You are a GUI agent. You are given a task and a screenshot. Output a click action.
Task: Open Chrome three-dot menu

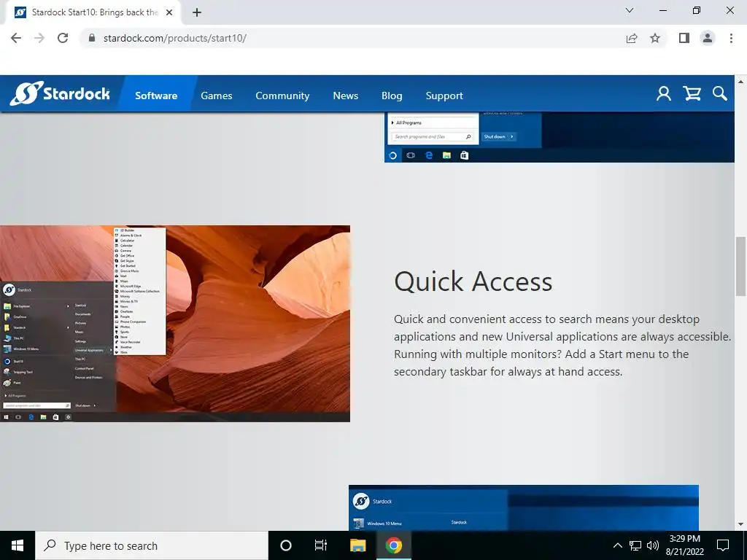pos(731,38)
